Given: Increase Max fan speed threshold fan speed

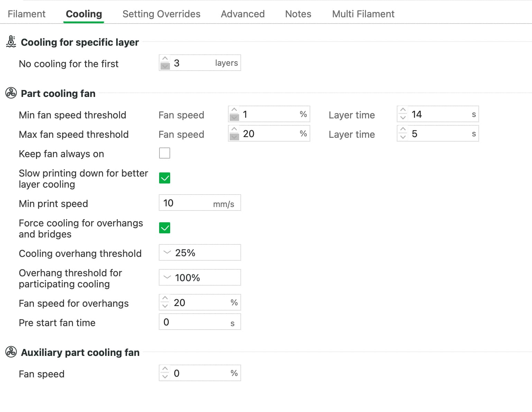Looking at the screenshot, I should (234, 129).
